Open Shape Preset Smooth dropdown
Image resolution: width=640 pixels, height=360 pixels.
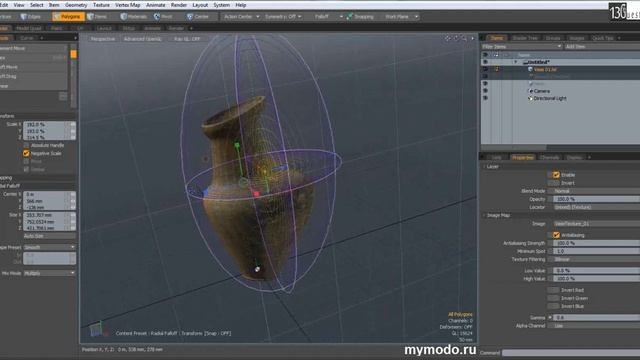point(49,247)
